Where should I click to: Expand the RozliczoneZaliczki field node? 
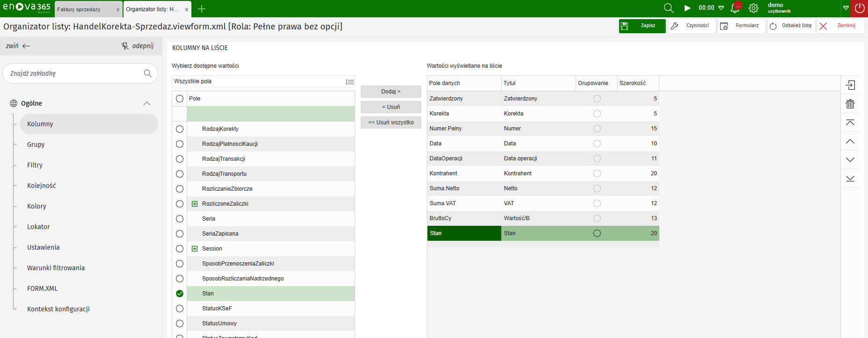(x=195, y=204)
